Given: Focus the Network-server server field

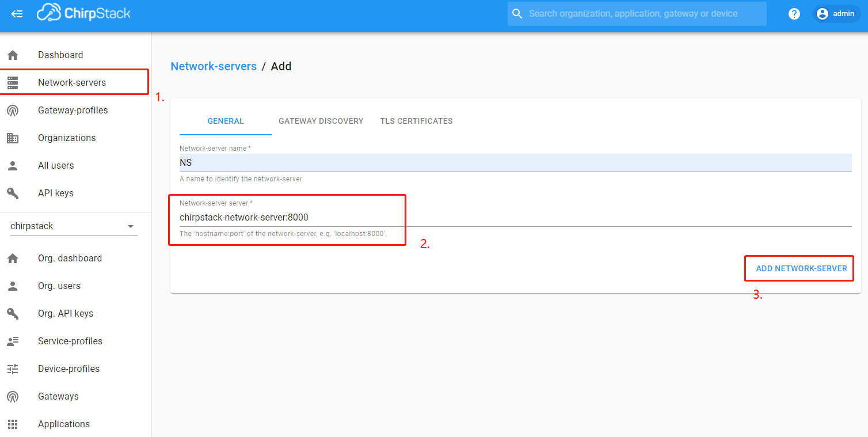Looking at the screenshot, I should [515, 217].
